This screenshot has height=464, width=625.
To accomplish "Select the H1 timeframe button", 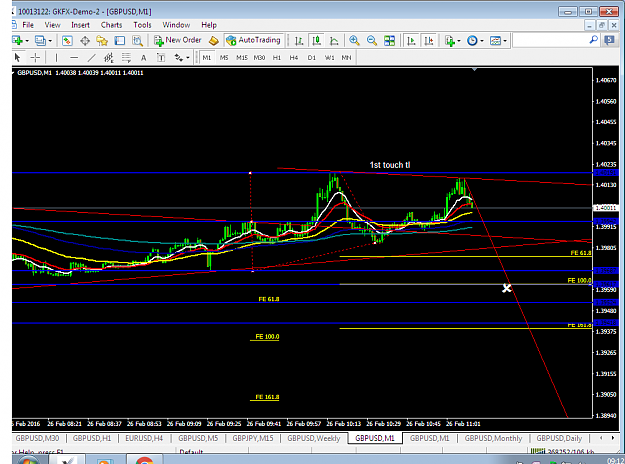I will tap(277, 58).
